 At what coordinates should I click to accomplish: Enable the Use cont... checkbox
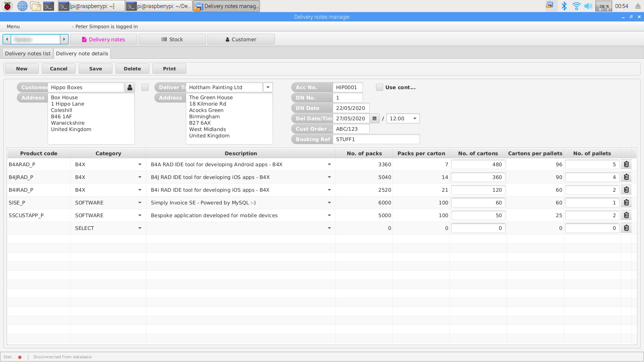(379, 87)
